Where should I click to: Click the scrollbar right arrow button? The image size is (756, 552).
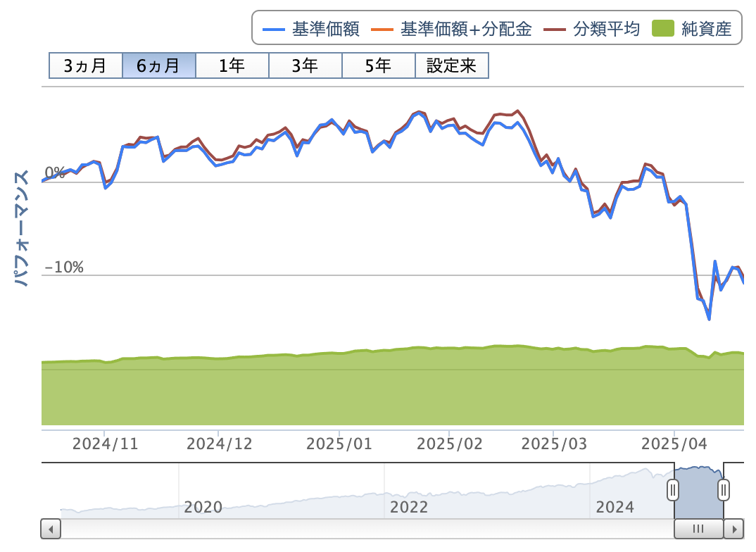coord(733,529)
